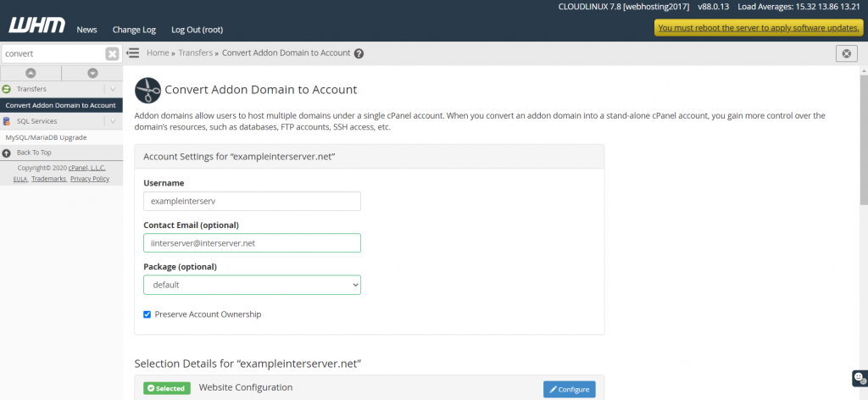Click the scissors icon beside page title
Screen dimensions: 868x400
tap(147, 90)
